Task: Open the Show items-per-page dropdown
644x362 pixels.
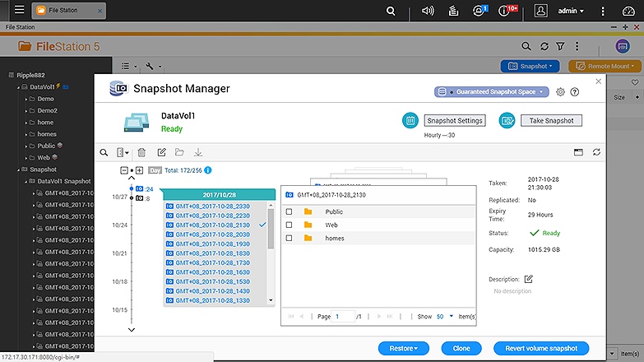Action: pos(443,316)
